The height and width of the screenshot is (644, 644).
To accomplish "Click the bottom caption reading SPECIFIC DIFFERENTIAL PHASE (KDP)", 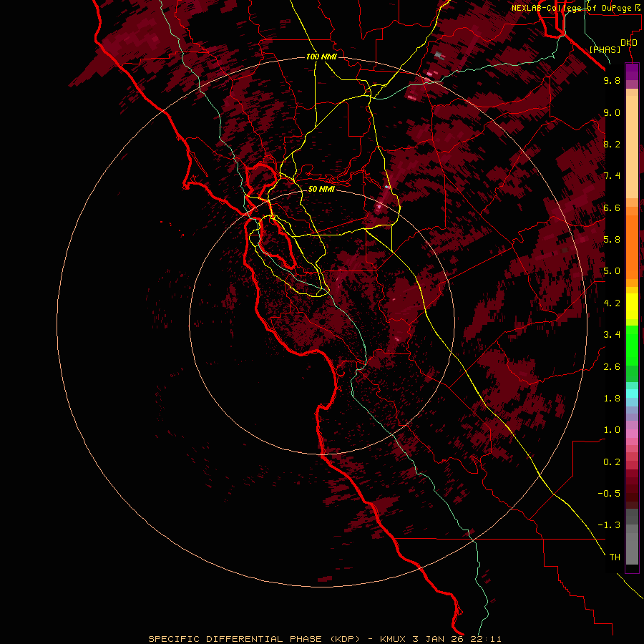I will (x=254, y=639).
